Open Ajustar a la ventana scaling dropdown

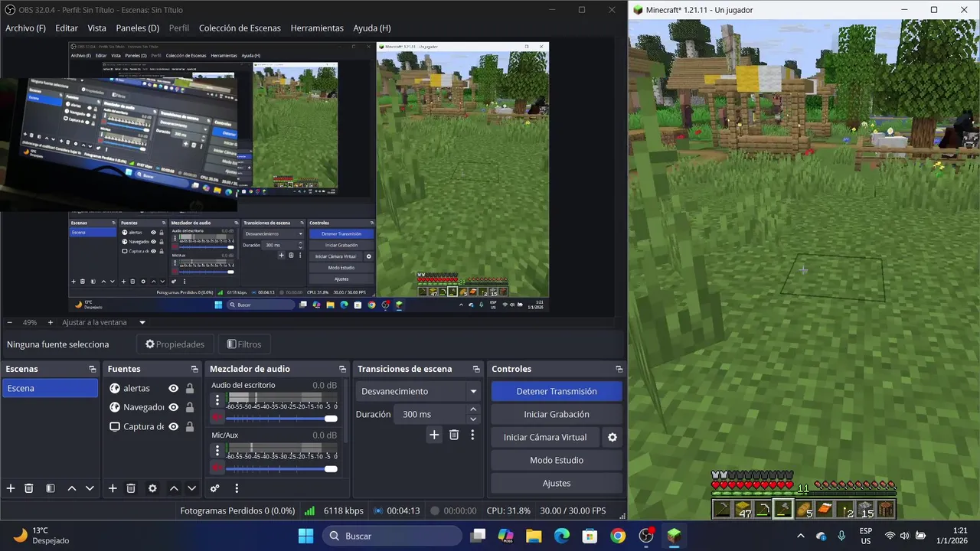pos(103,322)
